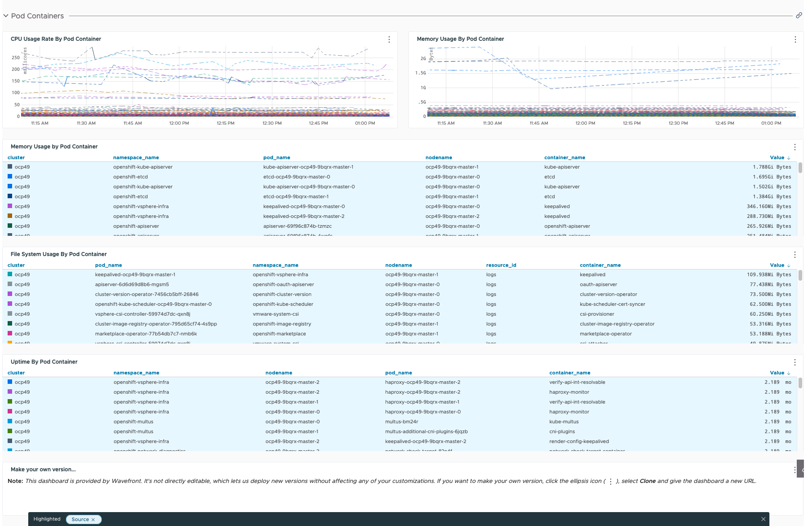Screen dimensions: 812x526
Task: Select haproxy-ocp49-9bqrx-master-0 pod name
Action: click(423, 412)
